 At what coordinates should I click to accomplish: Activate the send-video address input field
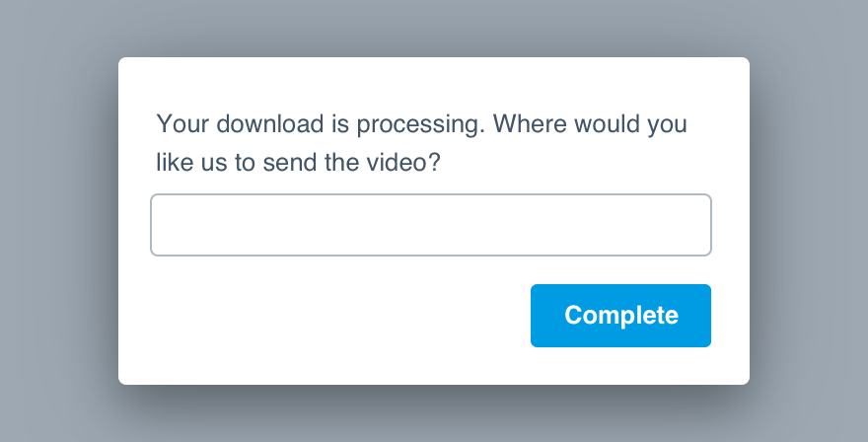431,225
